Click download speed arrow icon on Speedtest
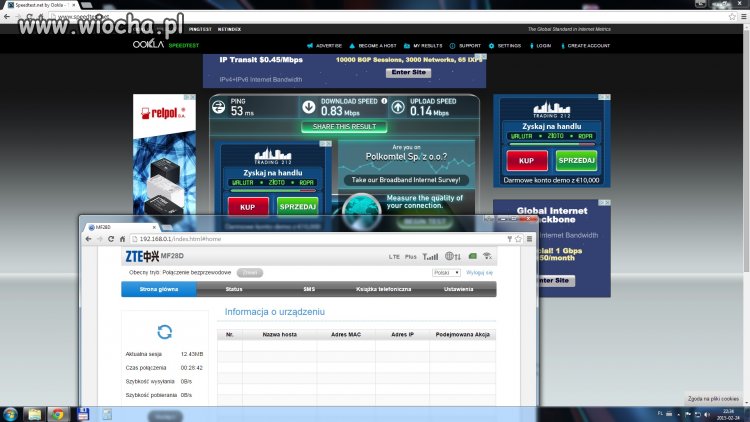 coord(309,107)
